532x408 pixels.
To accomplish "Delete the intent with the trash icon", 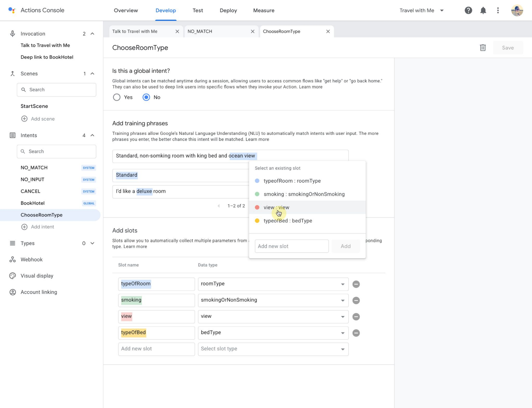I will click(x=483, y=48).
